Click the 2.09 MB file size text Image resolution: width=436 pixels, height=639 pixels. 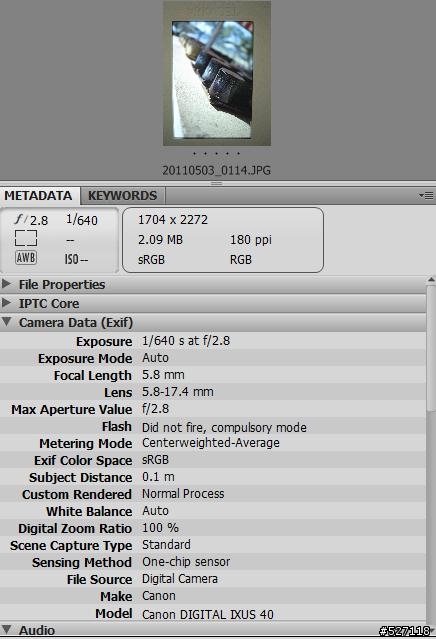coord(160,240)
